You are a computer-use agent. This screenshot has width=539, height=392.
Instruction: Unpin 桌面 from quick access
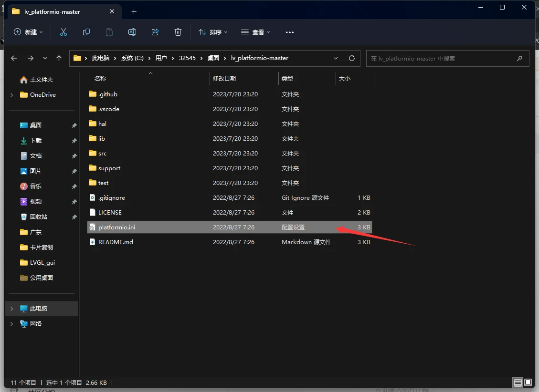(74, 125)
